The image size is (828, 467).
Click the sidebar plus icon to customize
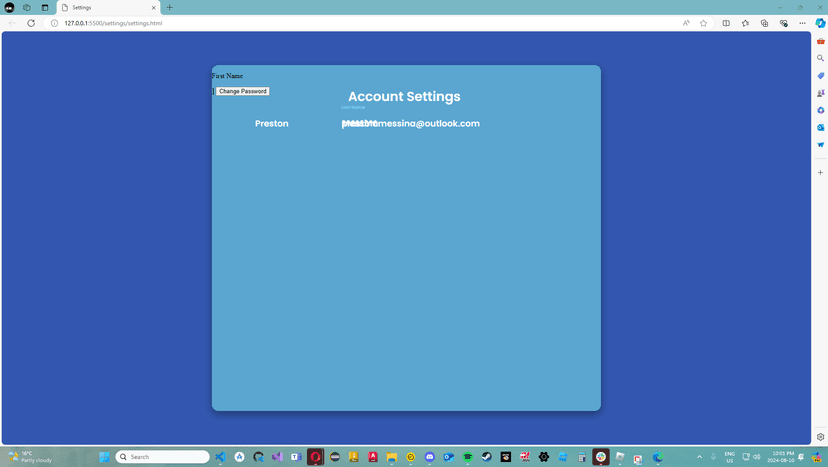(821, 173)
